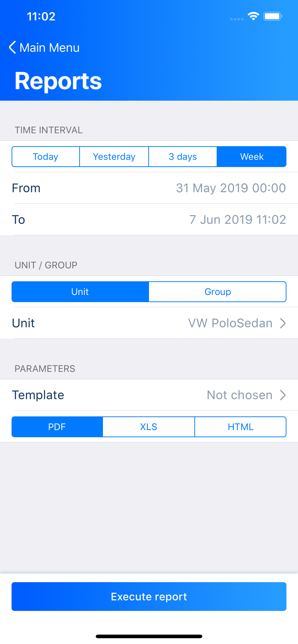The width and height of the screenshot is (298, 644).
Task: Tap the battery indicator icon
Action: coord(273,16)
